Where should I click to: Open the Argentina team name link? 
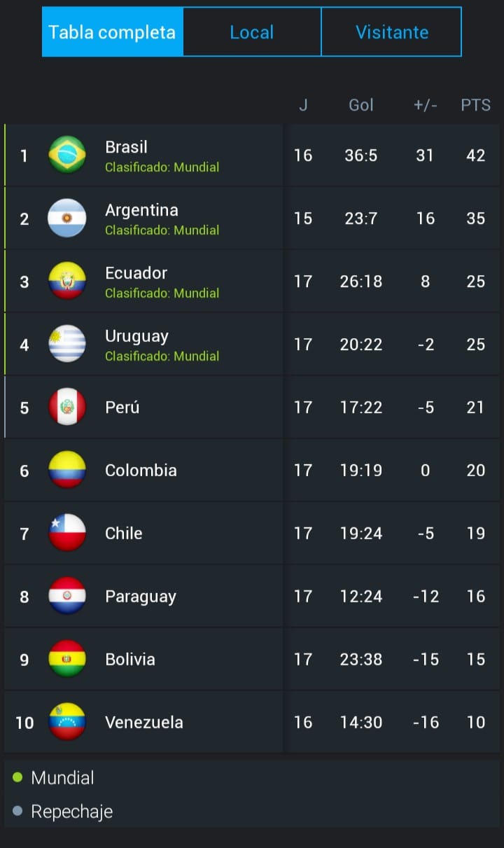tap(141, 210)
